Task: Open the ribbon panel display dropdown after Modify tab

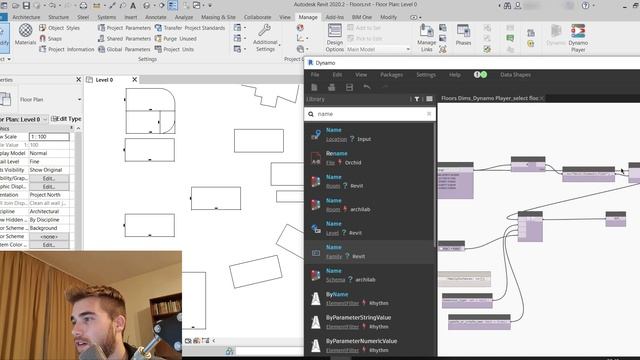Action: (415, 17)
